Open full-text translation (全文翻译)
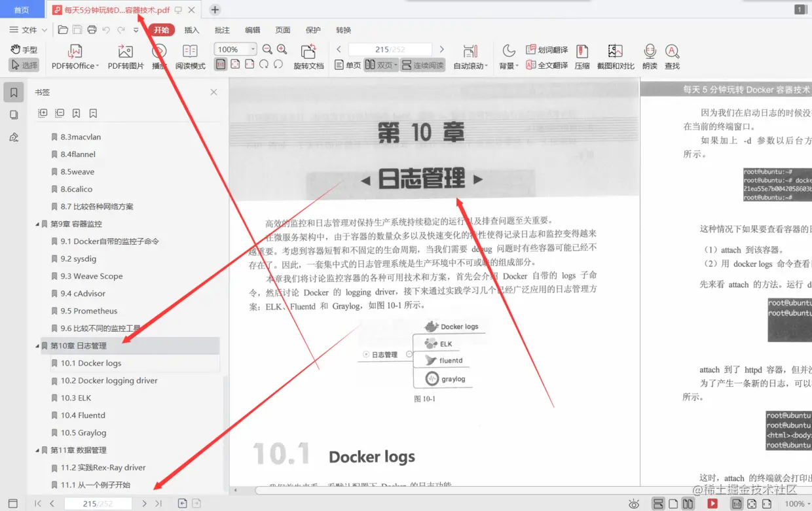This screenshot has width=812, height=511. pyautogui.click(x=547, y=65)
